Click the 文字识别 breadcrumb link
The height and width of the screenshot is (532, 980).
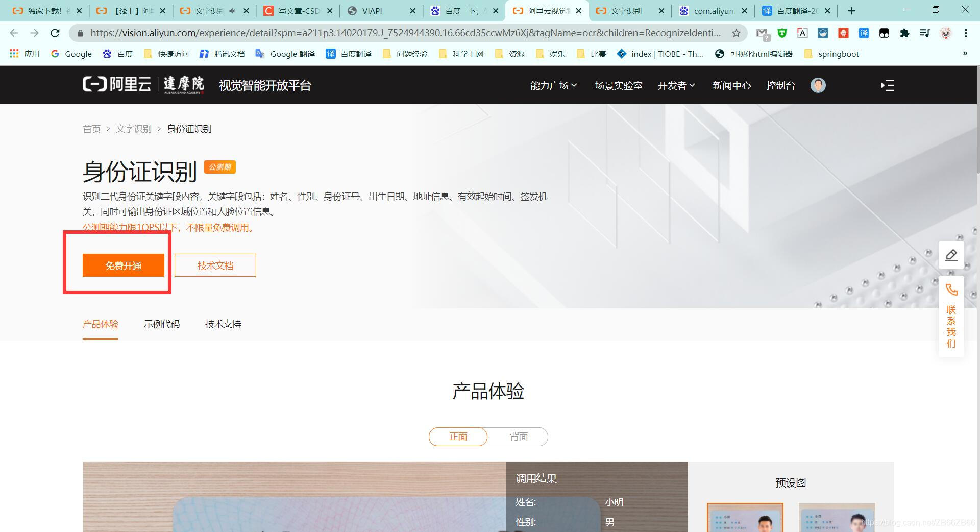click(134, 129)
